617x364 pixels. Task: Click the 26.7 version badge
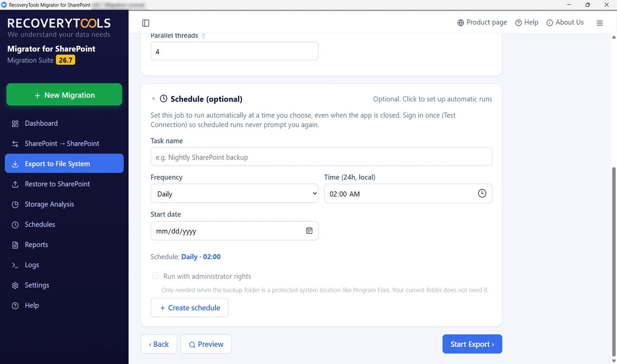click(x=66, y=60)
